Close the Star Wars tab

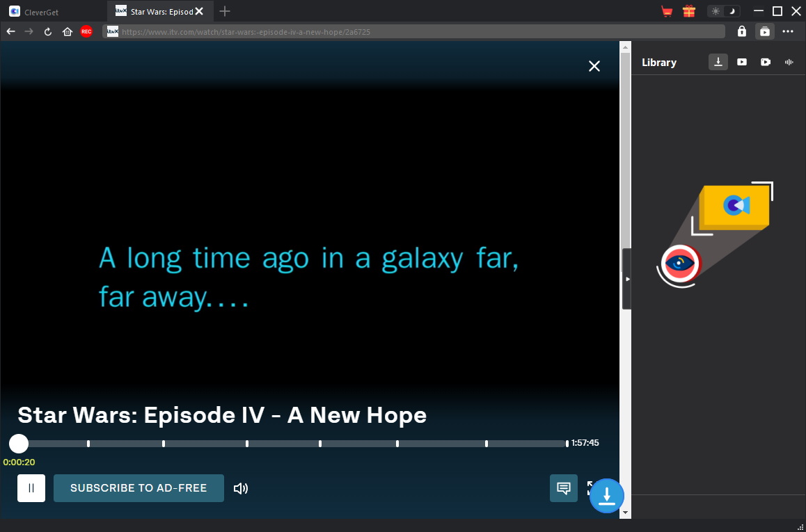tap(200, 11)
